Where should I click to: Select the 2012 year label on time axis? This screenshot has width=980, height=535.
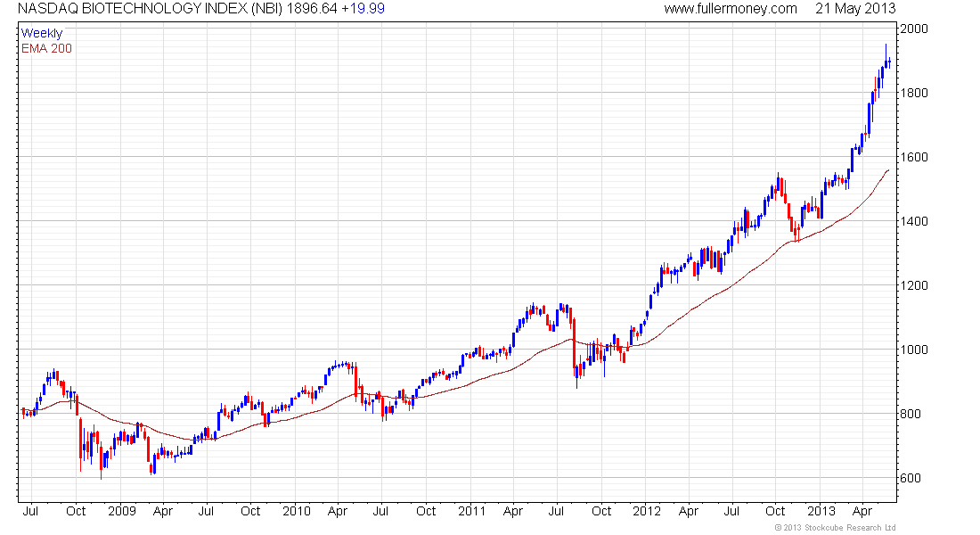pyautogui.click(x=647, y=511)
